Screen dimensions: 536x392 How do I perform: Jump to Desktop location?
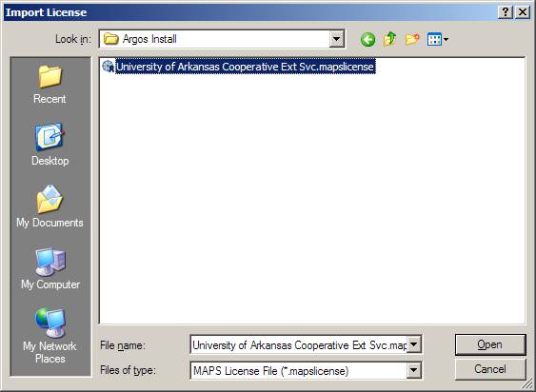point(50,145)
